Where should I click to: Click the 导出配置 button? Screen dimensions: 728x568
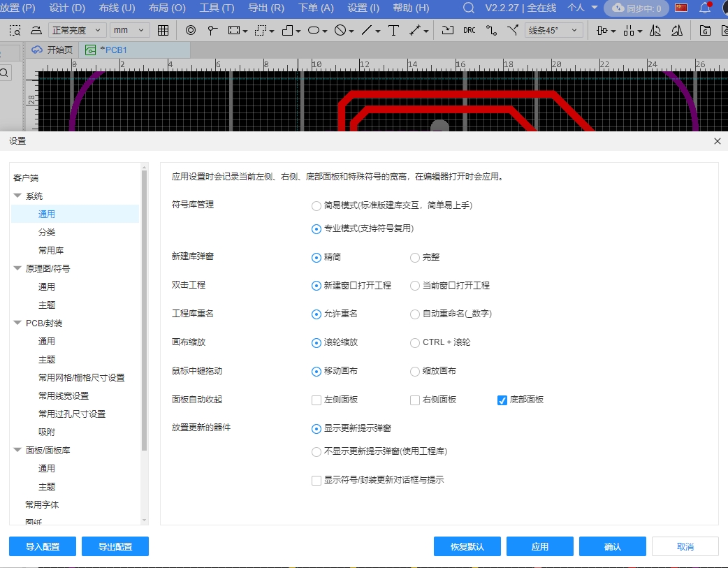[115, 546]
